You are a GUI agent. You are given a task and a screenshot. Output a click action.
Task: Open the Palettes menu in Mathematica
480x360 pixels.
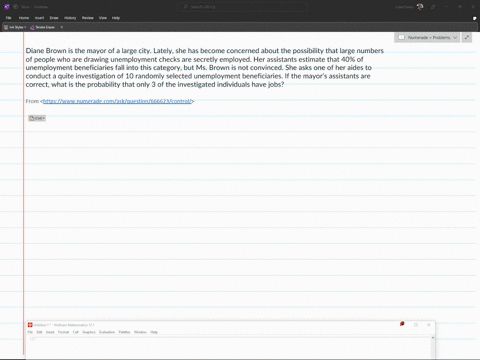pyautogui.click(x=124, y=332)
